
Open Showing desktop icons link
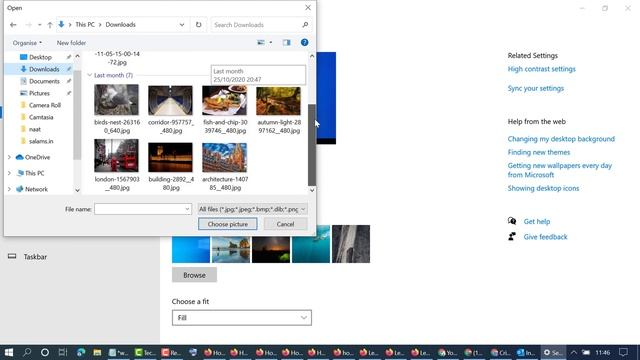pyautogui.click(x=543, y=188)
